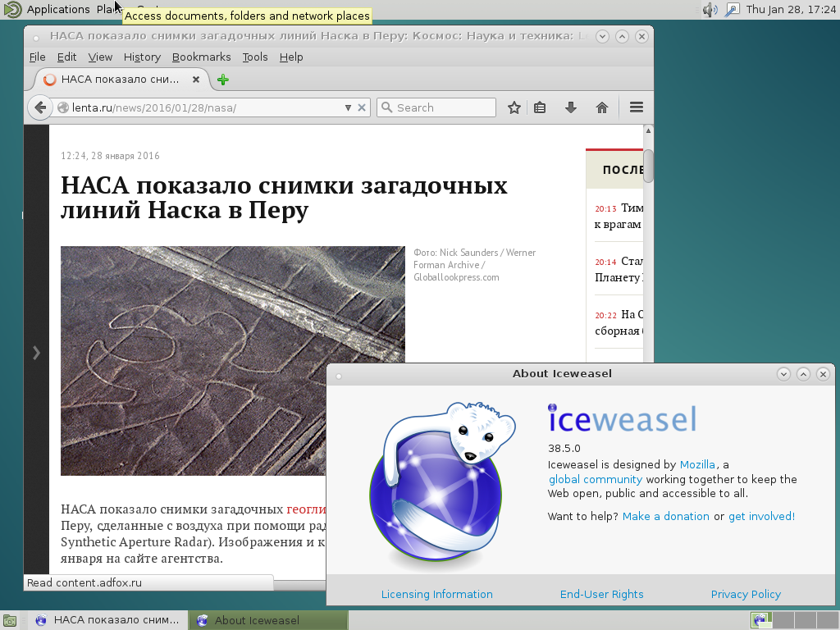Click the back navigation arrow

coord(39,107)
